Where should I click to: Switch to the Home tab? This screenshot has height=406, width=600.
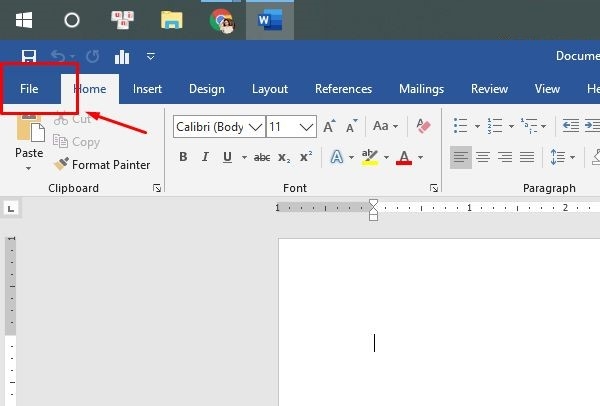90,89
